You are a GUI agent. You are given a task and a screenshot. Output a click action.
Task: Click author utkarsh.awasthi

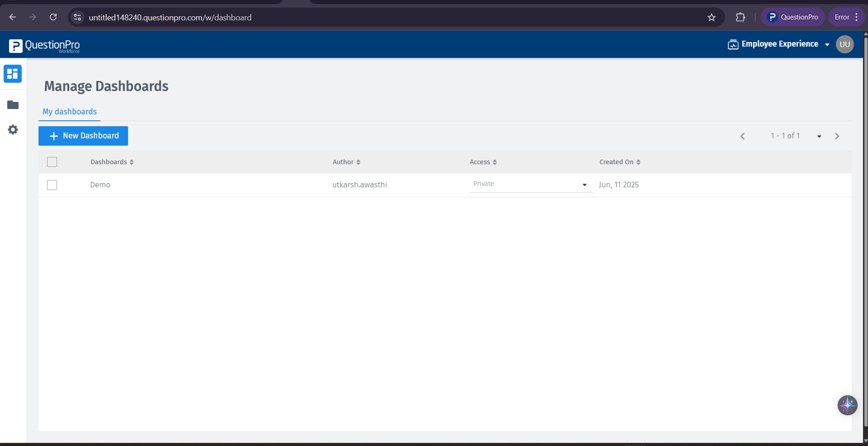359,185
